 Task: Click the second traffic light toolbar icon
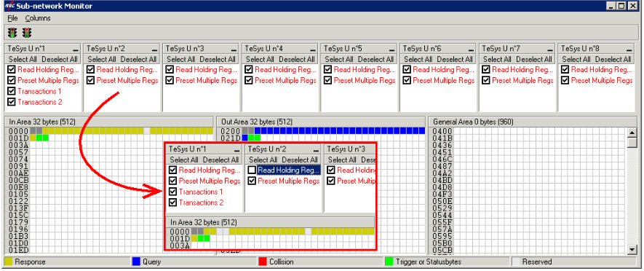pos(27,33)
